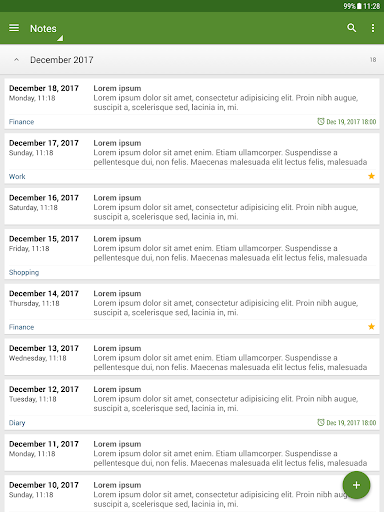Open the three-dot overflow menu
Screen dimensions: 384x512
(373, 28)
